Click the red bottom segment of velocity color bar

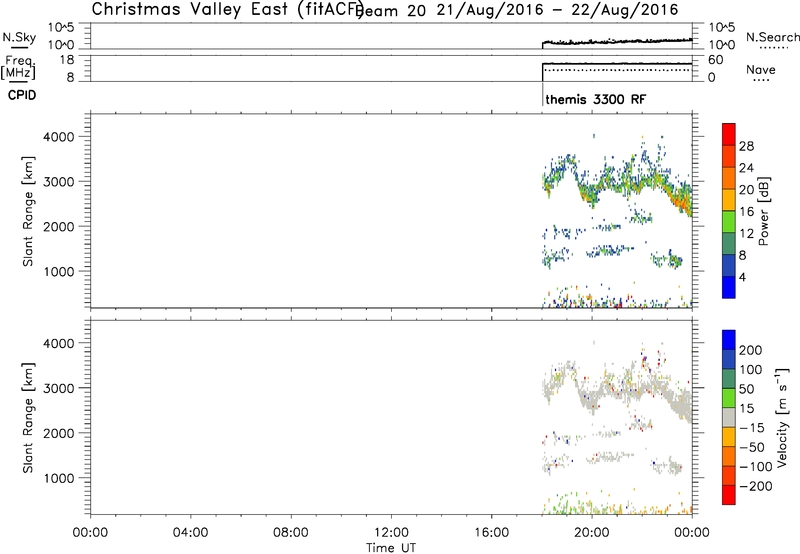coord(729,495)
